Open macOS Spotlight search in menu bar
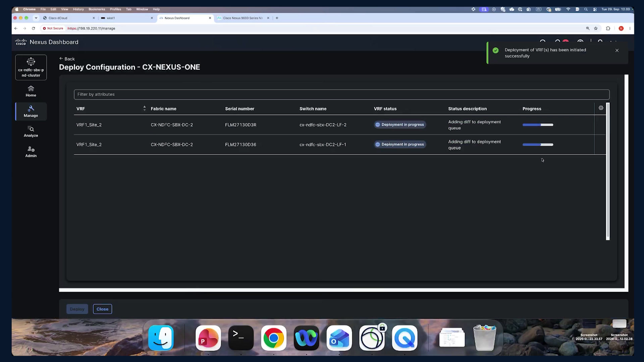The height and width of the screenshot is (362, 644). point(586,9)
